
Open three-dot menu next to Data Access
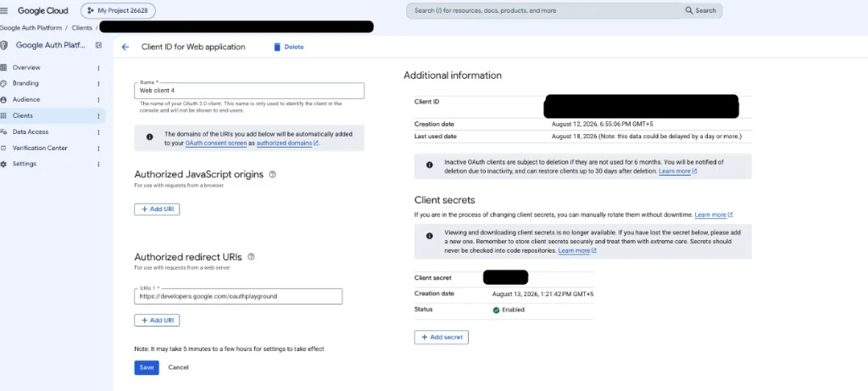[x=98, y=131]
